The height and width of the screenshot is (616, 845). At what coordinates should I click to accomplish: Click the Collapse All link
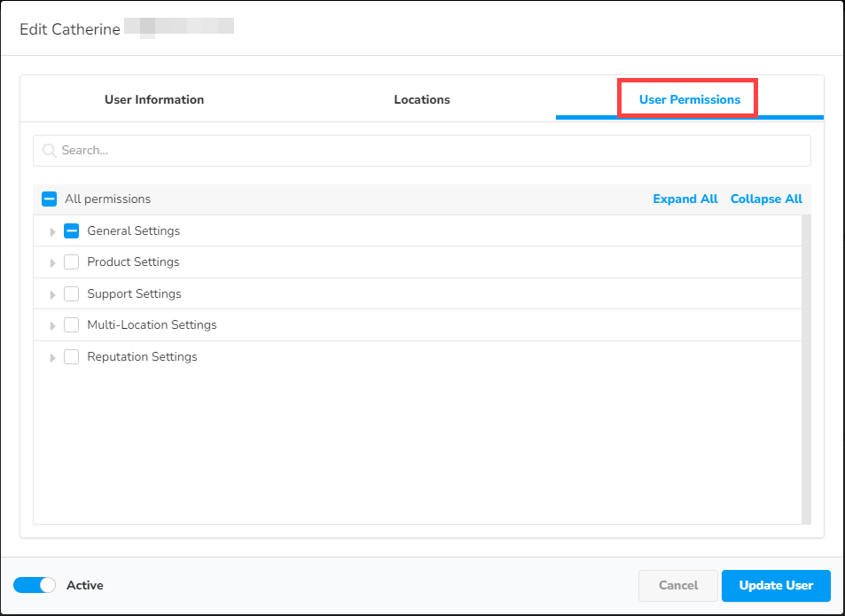click(766, 199)
